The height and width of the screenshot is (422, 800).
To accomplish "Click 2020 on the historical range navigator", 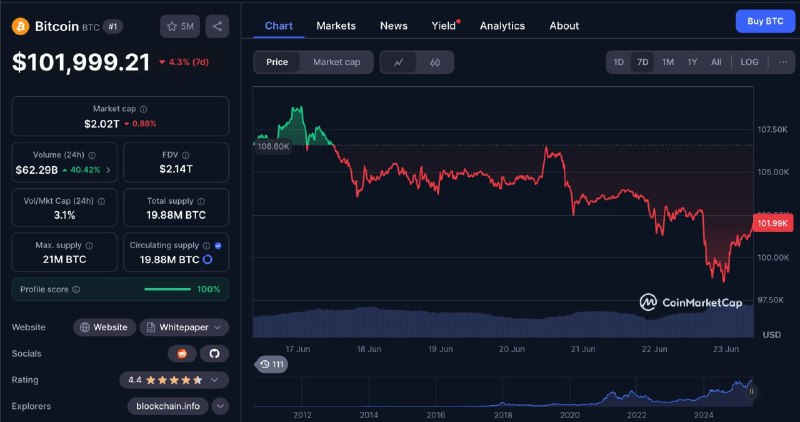I will [x=569, y=415].
